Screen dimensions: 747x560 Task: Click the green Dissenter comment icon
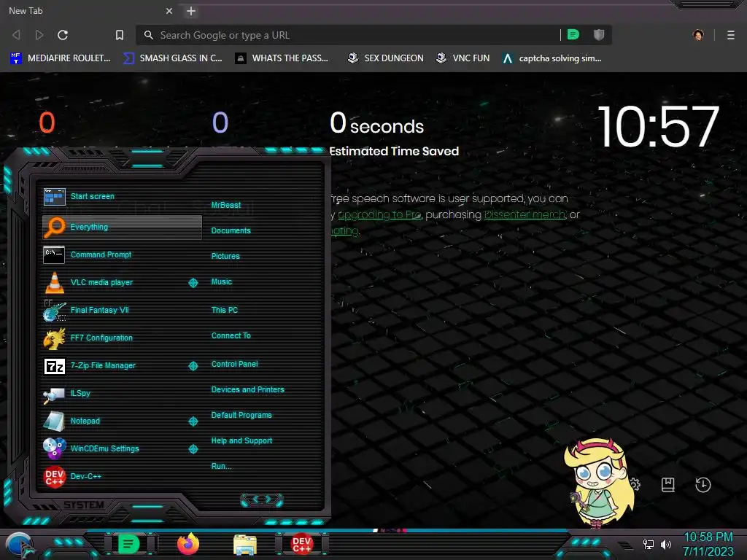tap(573, 35)
